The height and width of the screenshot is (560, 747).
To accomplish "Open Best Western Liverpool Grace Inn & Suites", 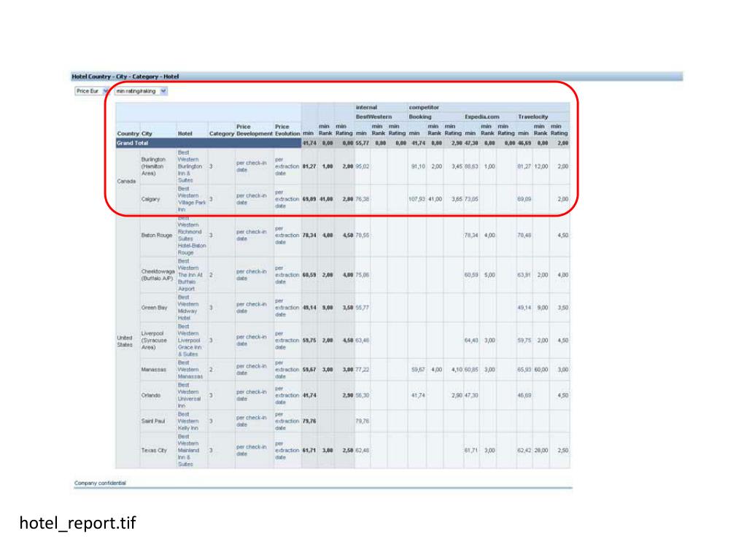I will click(190, 341).
